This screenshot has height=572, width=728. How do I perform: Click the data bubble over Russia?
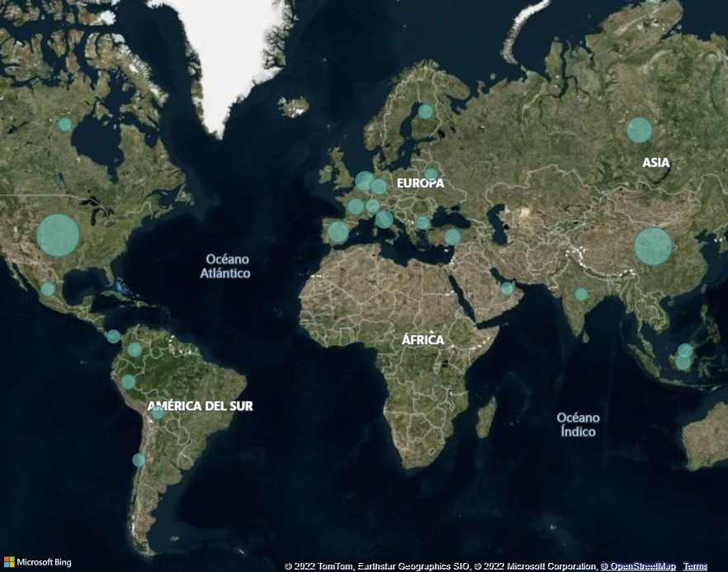coord(639,130)
